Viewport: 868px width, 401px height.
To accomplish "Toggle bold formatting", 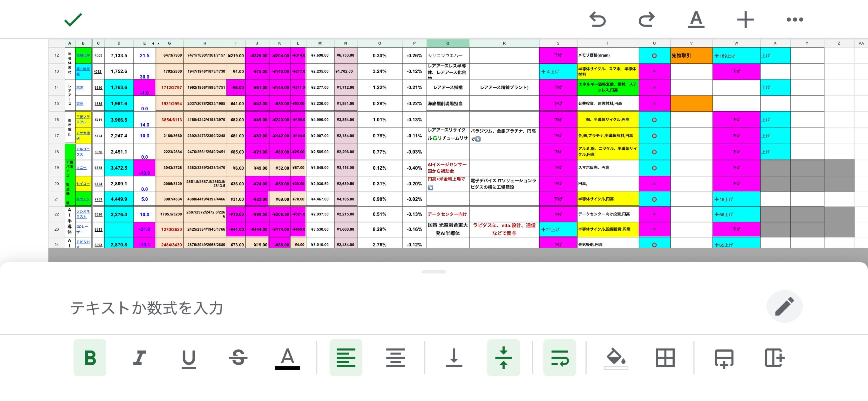I will 90,358.
